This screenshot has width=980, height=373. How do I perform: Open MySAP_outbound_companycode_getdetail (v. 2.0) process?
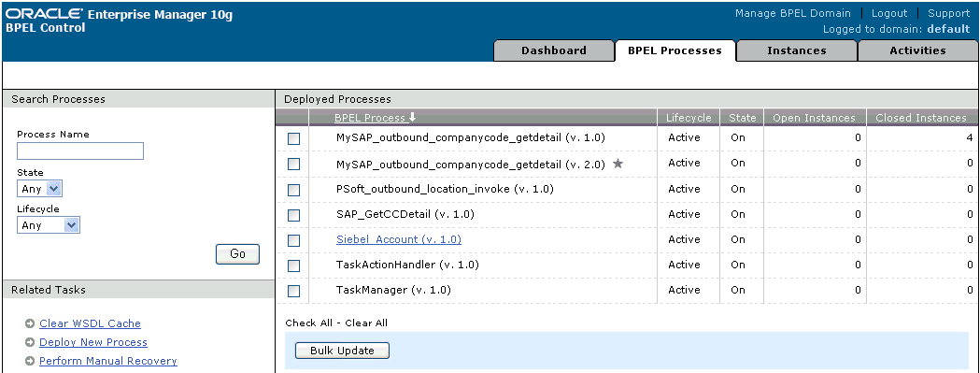471,165
